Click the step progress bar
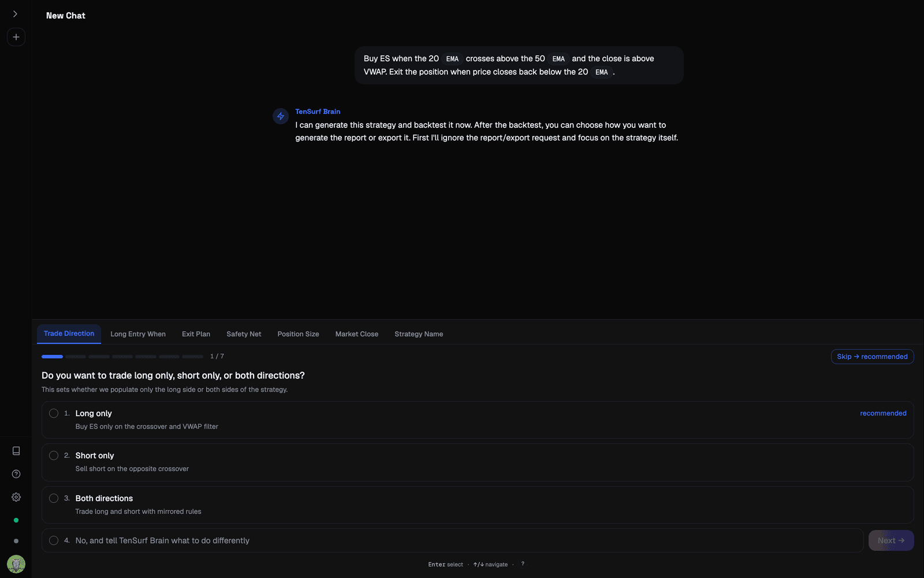924x578 pixels. click(122, 357)
